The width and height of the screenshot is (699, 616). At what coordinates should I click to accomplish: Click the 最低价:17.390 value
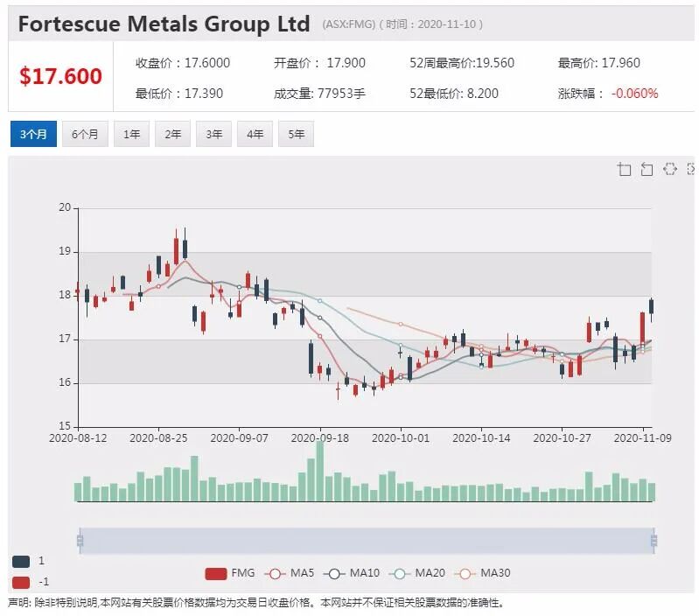179,94
